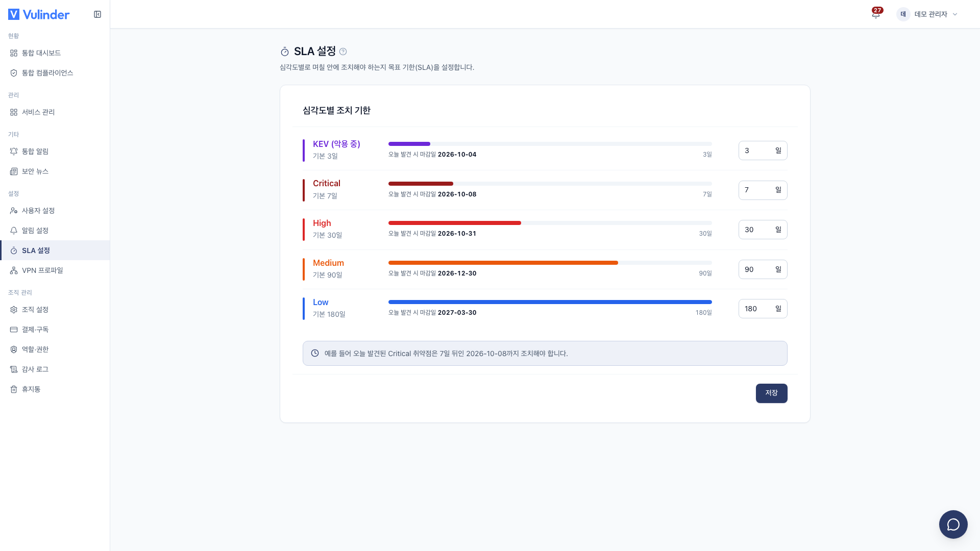
Task: Click the 심각도별 조치 기한 heading
Action: point(336,110)
